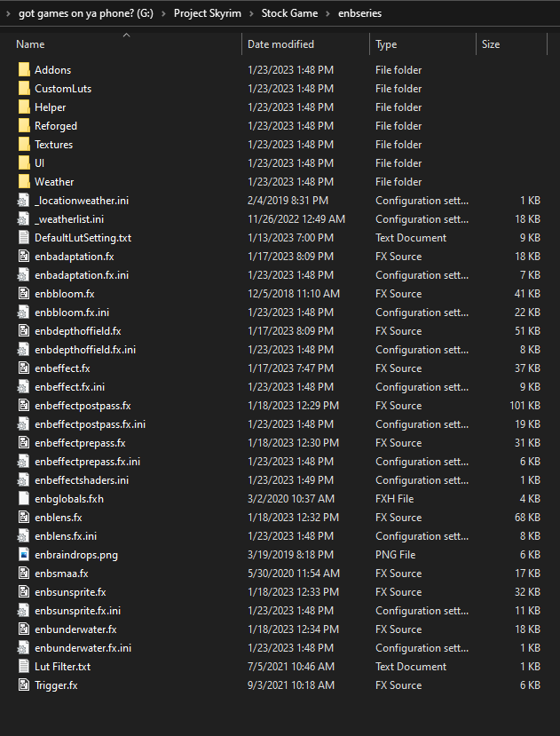Image resolution: width=560 pixels, height=736 pixels.
Task: Click the Textures folder icon
Action: click(x=24, y=145)
